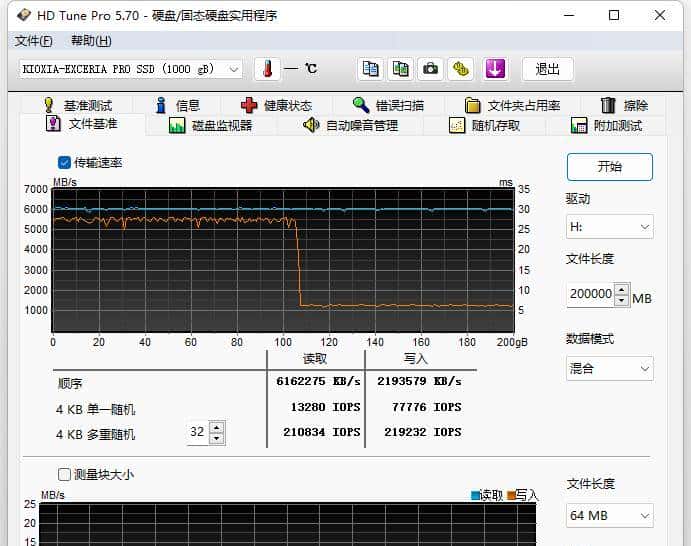
Task: Click the 13280 IOPS read value
Action: coord(325,407)
